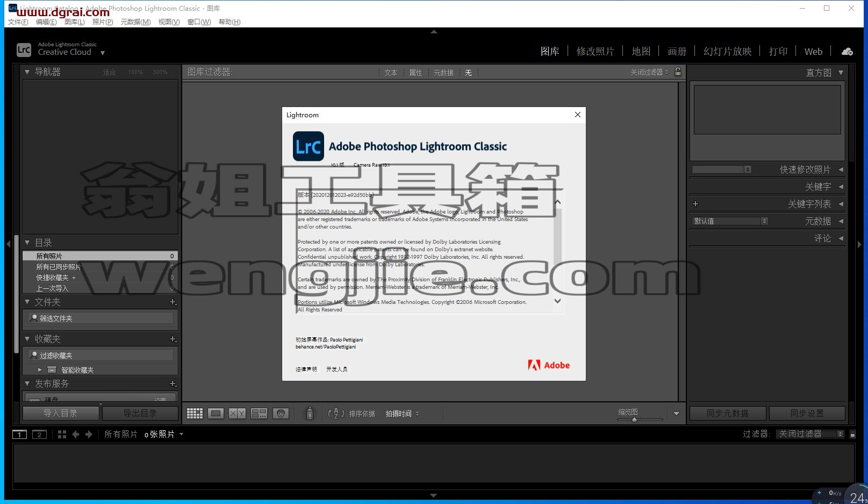
Task: Adjust the thumbnail size slider
Action: tap(634, 420)
